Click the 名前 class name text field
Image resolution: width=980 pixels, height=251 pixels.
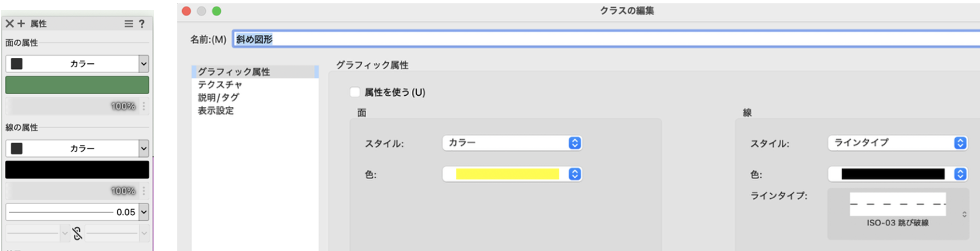(606, 39)
